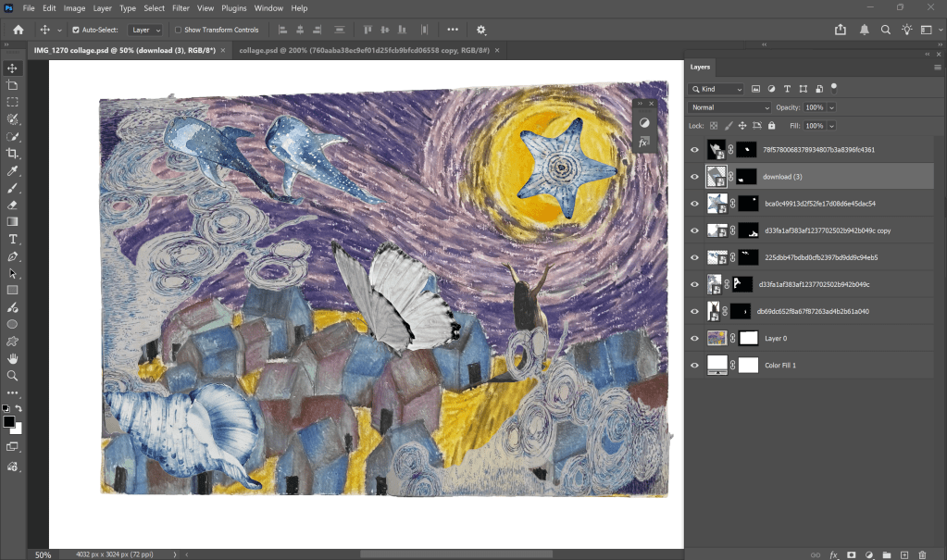Viewport: 947px width, 560px height.
Task: Open the layer filter Kind dropdown
Action: click(716, 90)
